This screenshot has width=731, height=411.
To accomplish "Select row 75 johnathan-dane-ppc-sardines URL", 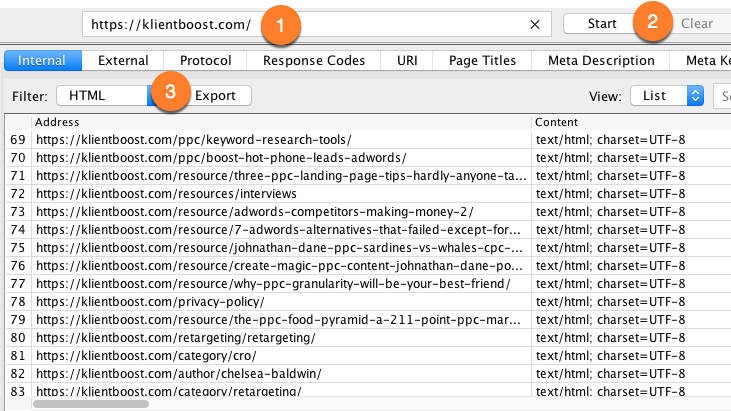I will [x=282, y=248].
